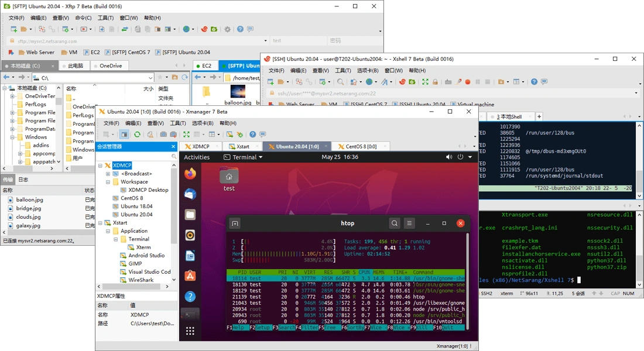The height and width of the screenshot is (351, 644).
Task: Close the session manager panel in Xmanager
Action: click(x=173, y=146)
